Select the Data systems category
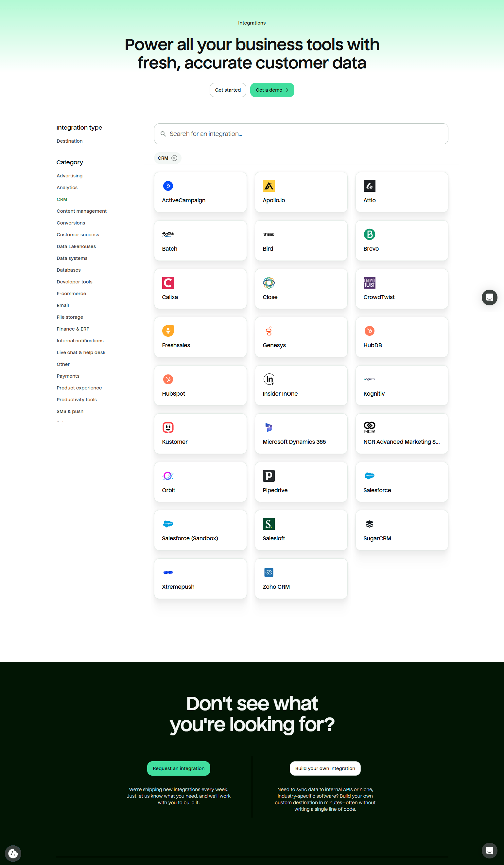This screenshot has height=865, width=504. pyautogui.click(x=72, y=258)
